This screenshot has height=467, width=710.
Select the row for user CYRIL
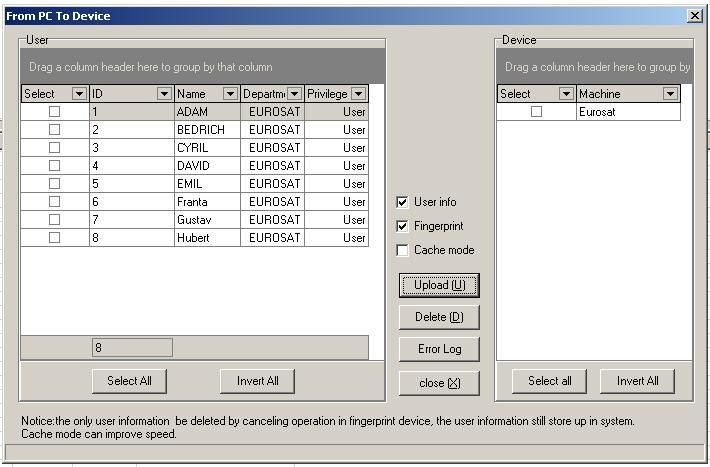coord(207,148)
